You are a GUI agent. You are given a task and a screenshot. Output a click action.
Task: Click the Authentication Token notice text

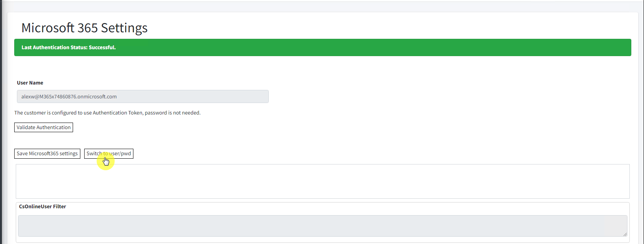tap(107, 113)
